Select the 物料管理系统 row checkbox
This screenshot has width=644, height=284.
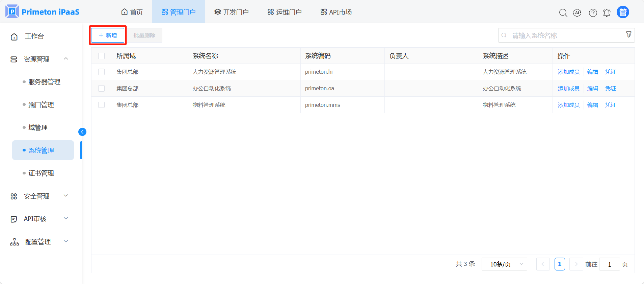(101, 105)
